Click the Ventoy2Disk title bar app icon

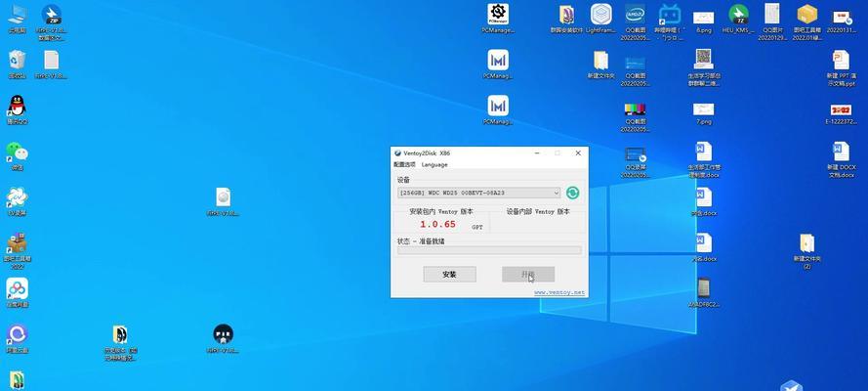(x=397, y=152)
